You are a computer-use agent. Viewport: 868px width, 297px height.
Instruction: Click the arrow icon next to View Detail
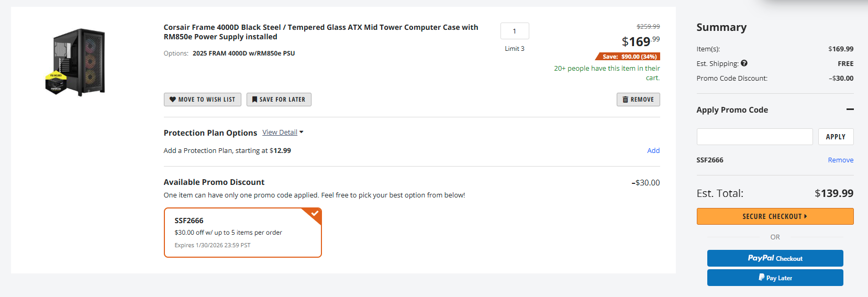(302, 133)
